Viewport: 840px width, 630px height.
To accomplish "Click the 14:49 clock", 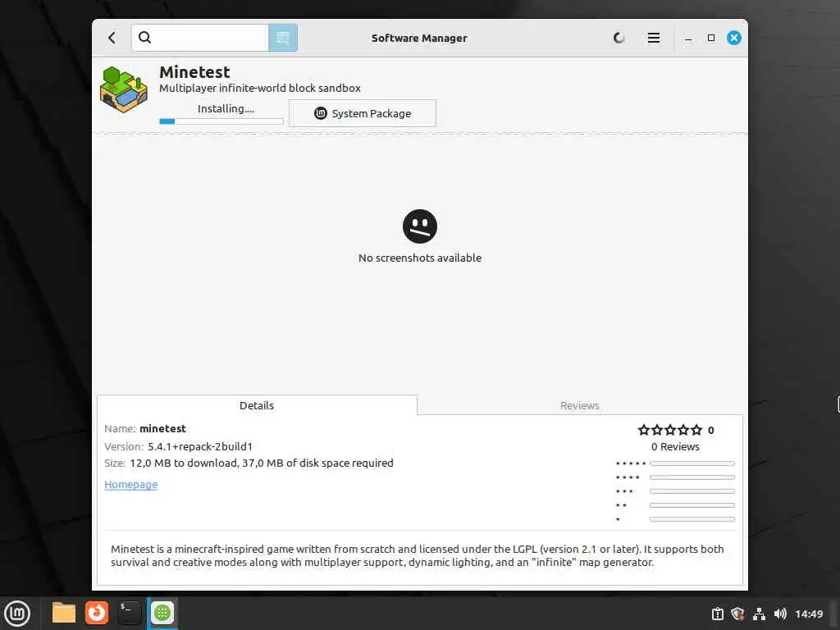I will pos(809,614).
